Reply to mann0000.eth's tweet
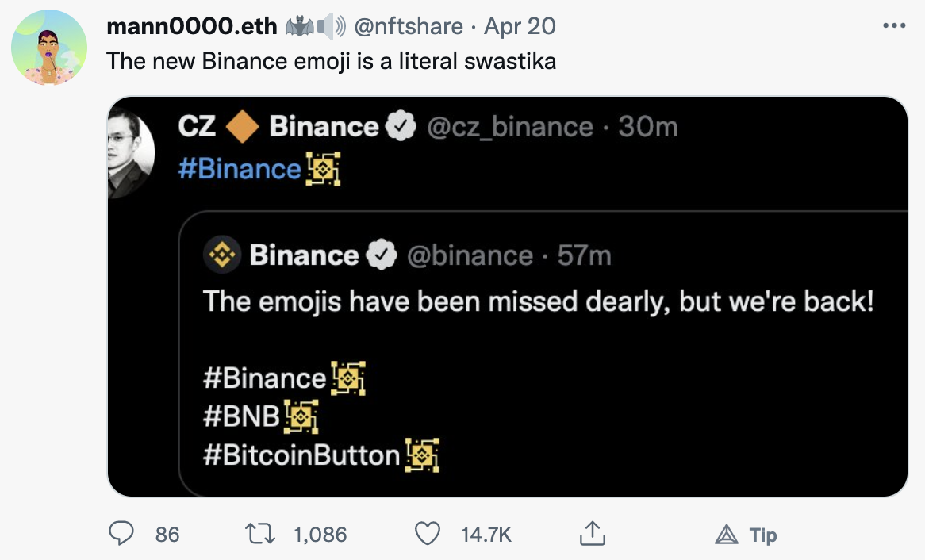 (x=121, y=534)
